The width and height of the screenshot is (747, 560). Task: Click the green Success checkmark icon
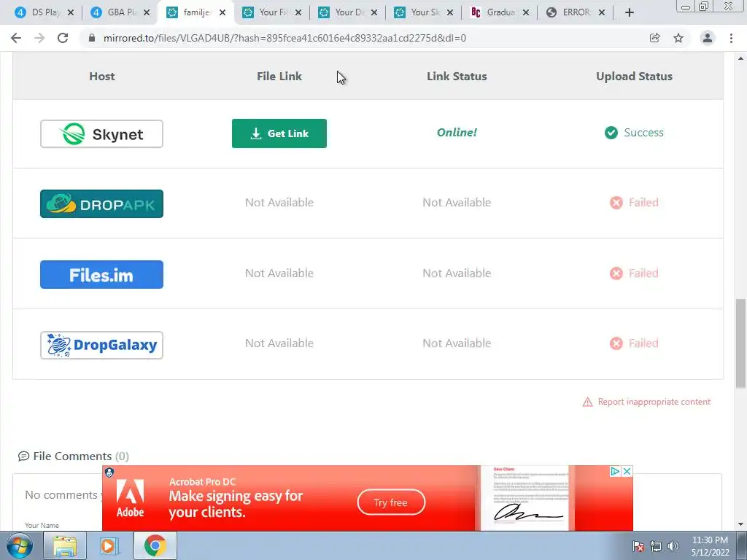tap(611, 133)
